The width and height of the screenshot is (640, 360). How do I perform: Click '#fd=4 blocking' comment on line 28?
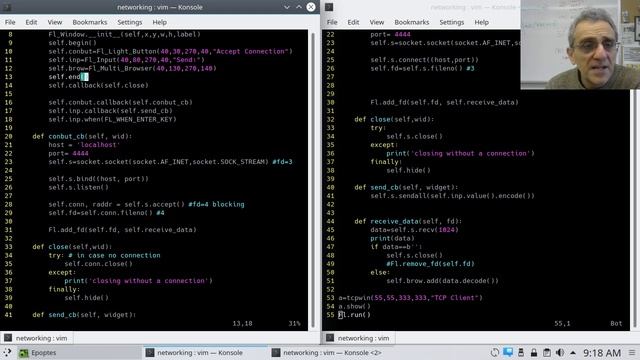coord(216,204)
